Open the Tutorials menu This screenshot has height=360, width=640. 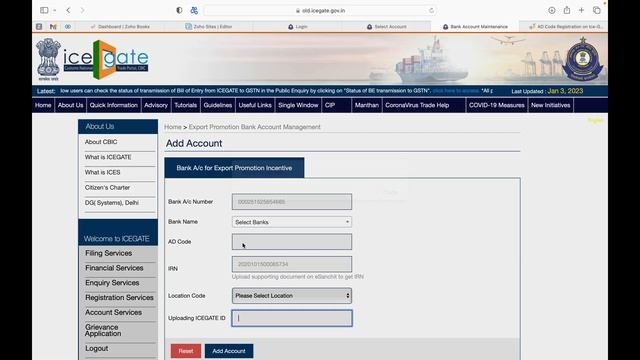[x=186, y=105]
